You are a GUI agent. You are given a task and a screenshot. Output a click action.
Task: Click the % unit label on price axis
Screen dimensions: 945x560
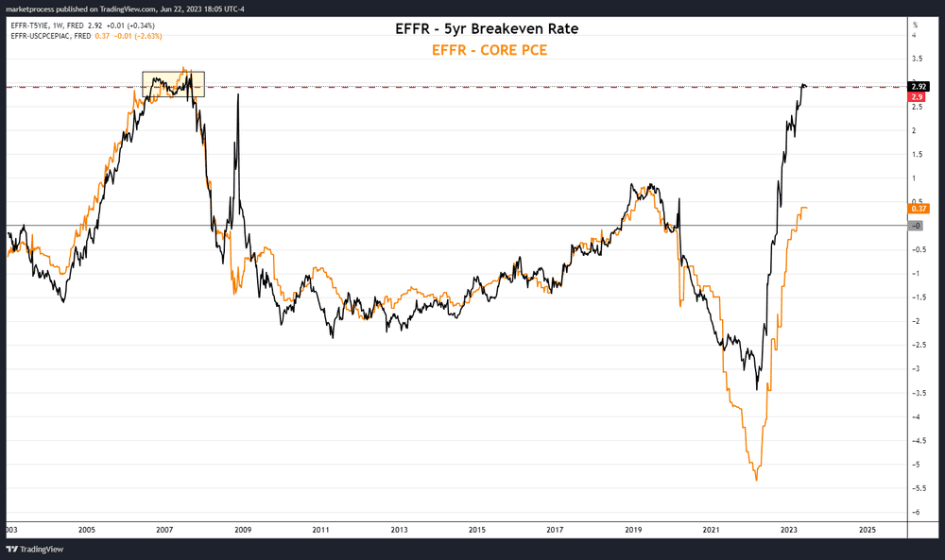915,22
